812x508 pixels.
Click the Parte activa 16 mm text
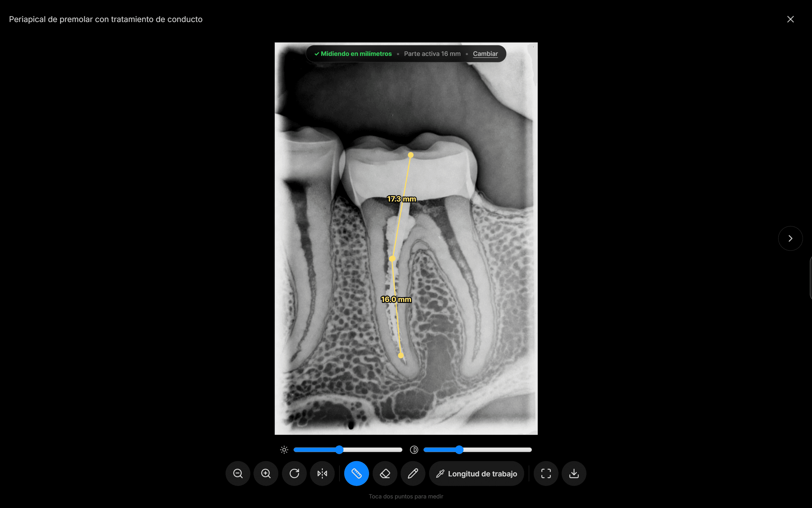(x=432, y=54)
